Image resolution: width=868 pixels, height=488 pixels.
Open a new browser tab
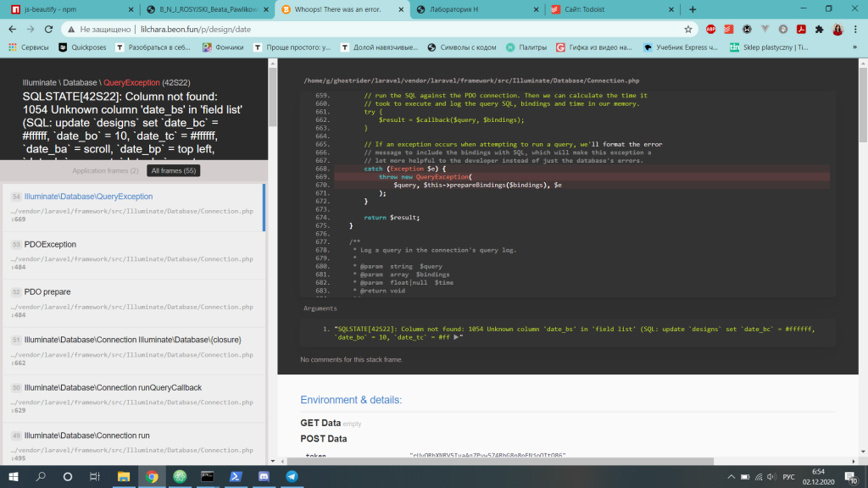tap(693, 9)
